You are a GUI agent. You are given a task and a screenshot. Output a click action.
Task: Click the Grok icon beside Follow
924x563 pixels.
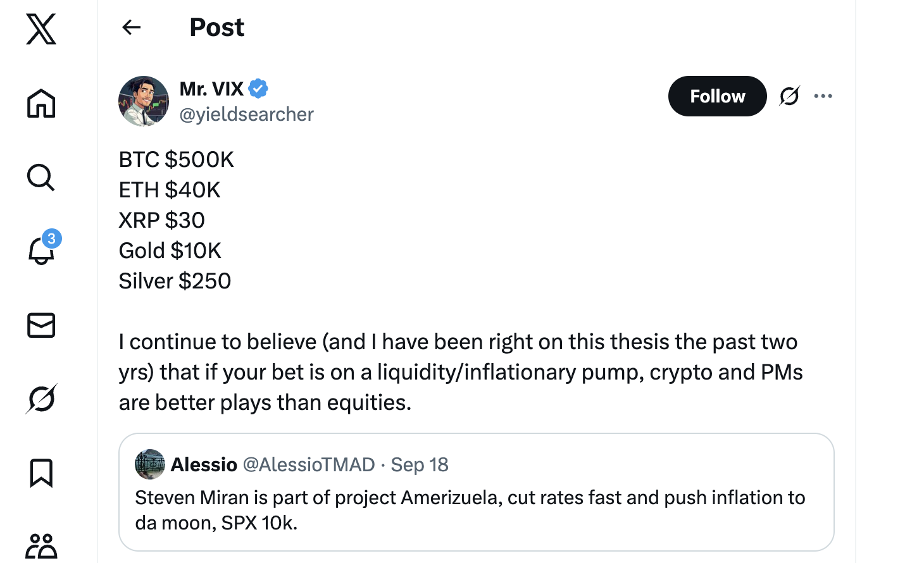[x=789, y=96]
